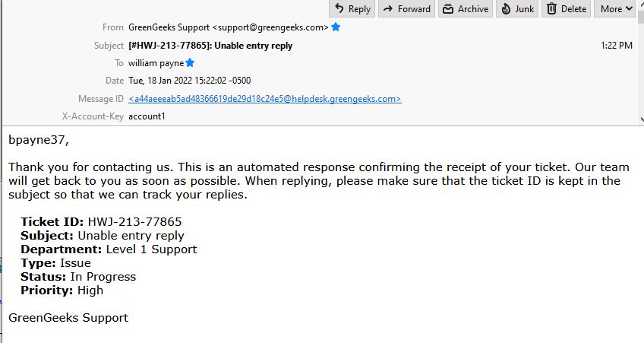Reply to the GreenGeeks Support email
Viewport: 644px width, 343px height.
[x=352, y=8]
